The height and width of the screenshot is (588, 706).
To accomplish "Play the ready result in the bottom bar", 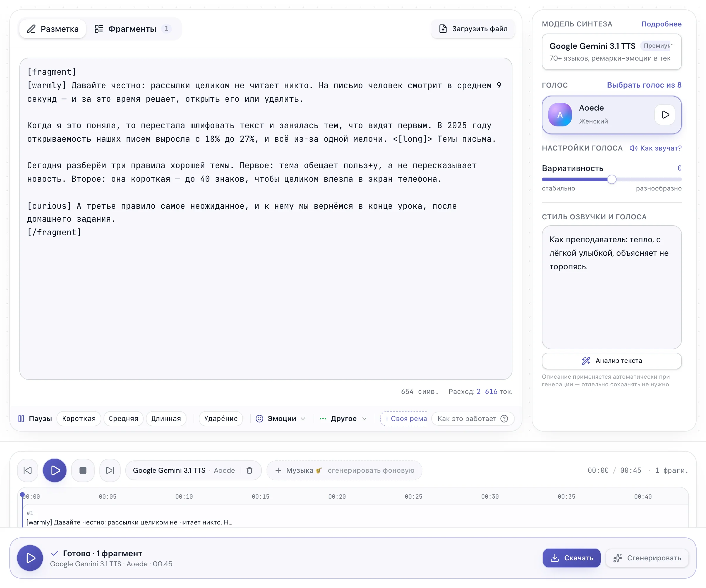I will pyautogui.click(x=30, y=558).
